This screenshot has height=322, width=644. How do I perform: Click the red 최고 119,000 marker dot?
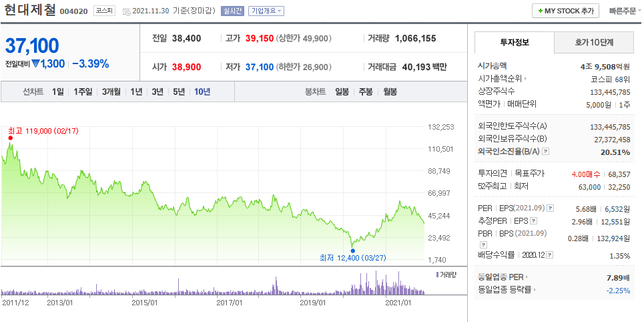10,138
